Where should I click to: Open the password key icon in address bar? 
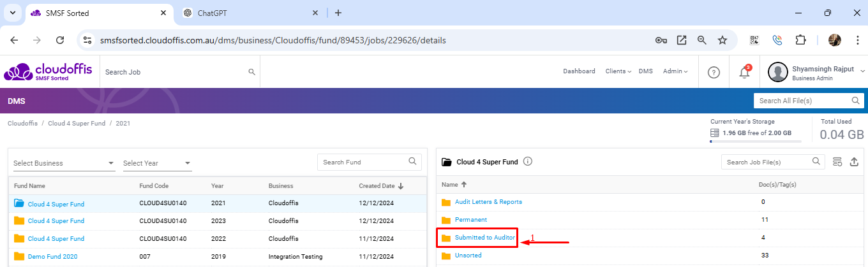[661, 40]
